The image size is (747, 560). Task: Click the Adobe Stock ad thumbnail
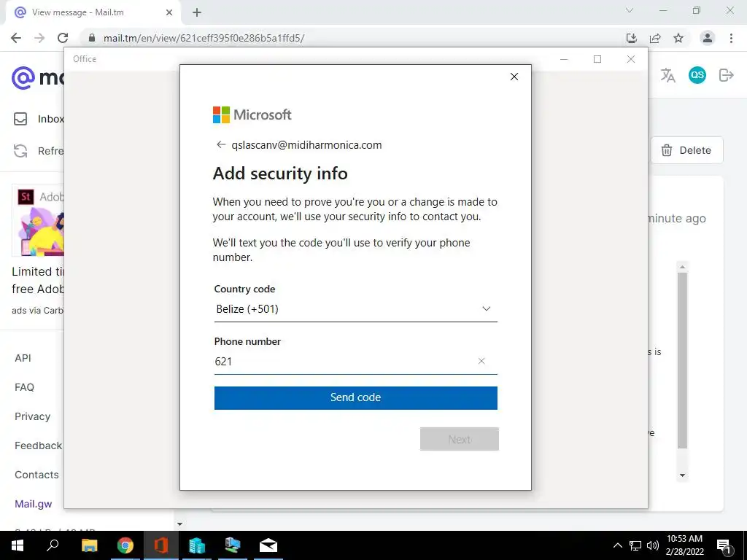tap(38, 220)
